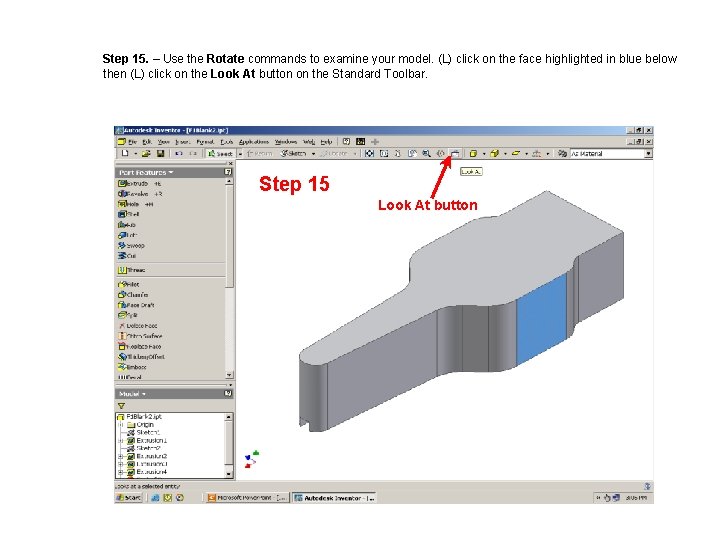Click the Part Features panel help button
The height and width of the screenshot is (540, 720).
point(228,172)
